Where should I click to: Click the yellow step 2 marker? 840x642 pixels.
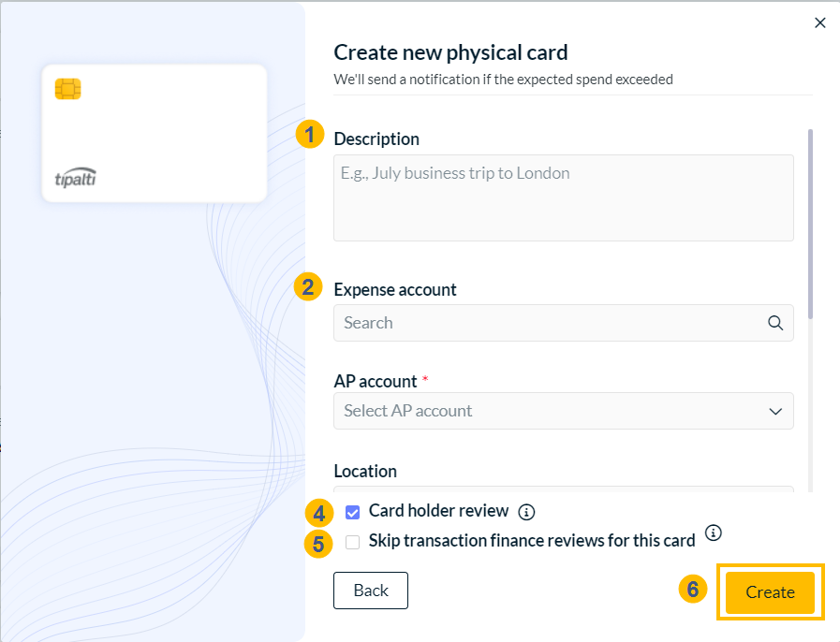308,287
